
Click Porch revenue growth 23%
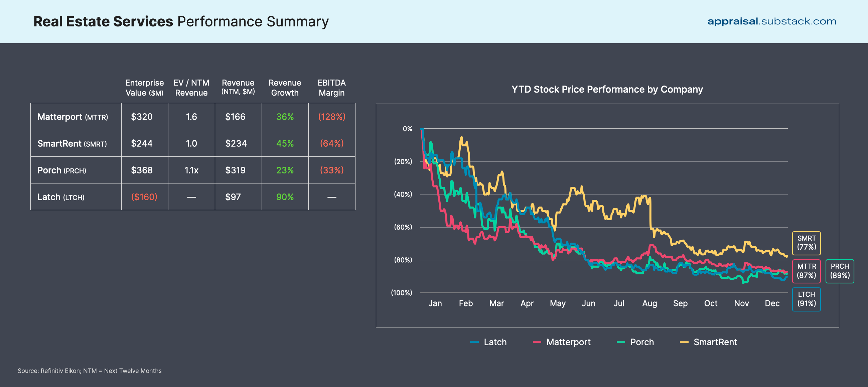click(285, 170)
